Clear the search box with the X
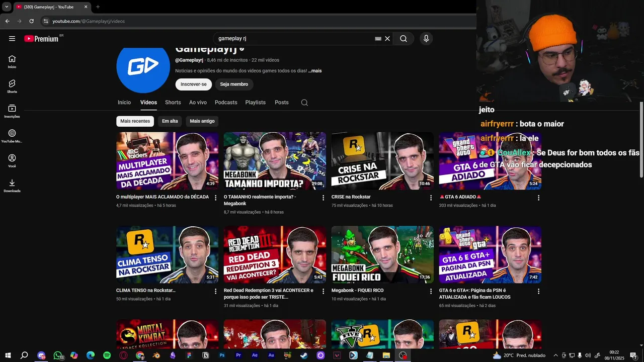Image resolution: width=644 pixels, height=362 pixels. click(x=387, y=39)
